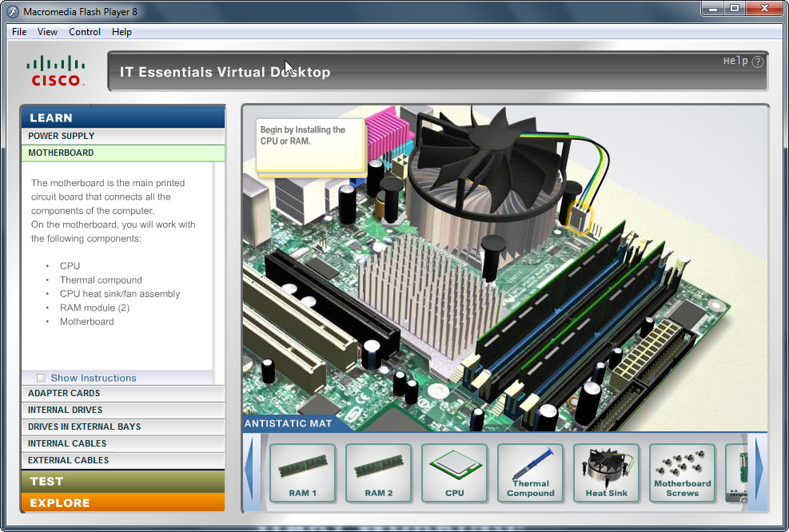This screenshot has width=789, height=532.
Task: Choose the Thermal Compound item
Action: pyautogui.click(x=530, y=473)
